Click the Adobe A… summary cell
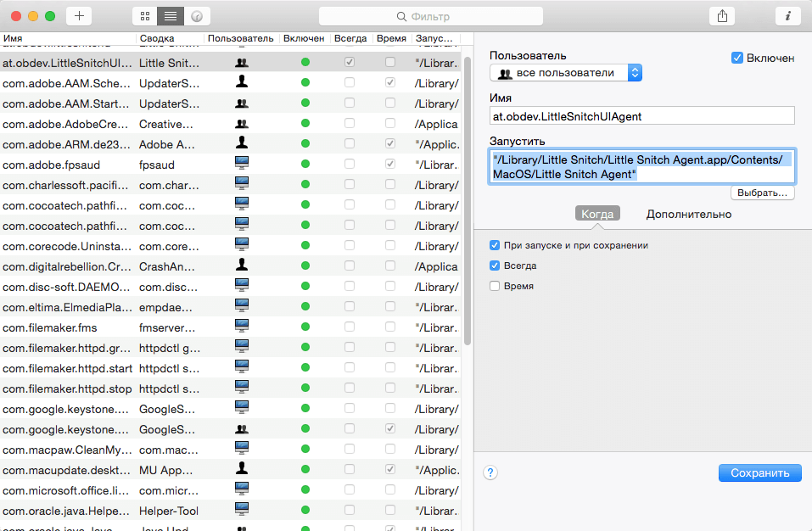 (x=167, y=144)
